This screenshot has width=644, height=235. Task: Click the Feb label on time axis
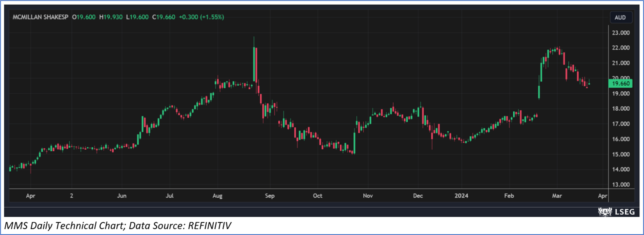[x=509, y=196]
